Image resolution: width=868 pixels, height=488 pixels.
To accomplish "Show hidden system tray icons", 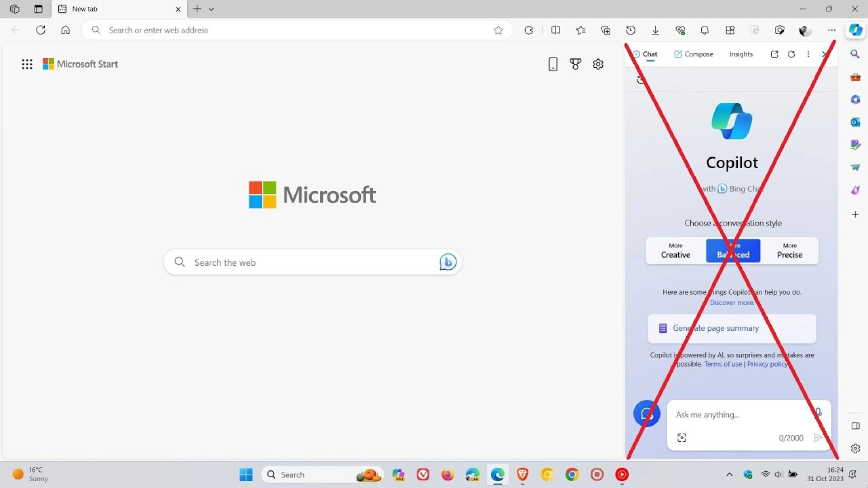I will pyautogui.click(x=729, y=474).
